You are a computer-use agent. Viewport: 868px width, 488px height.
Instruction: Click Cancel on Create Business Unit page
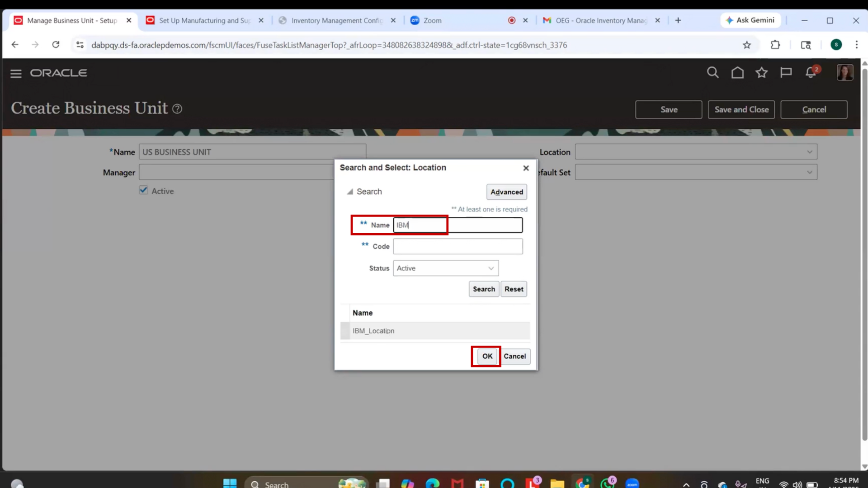(814, 110)
